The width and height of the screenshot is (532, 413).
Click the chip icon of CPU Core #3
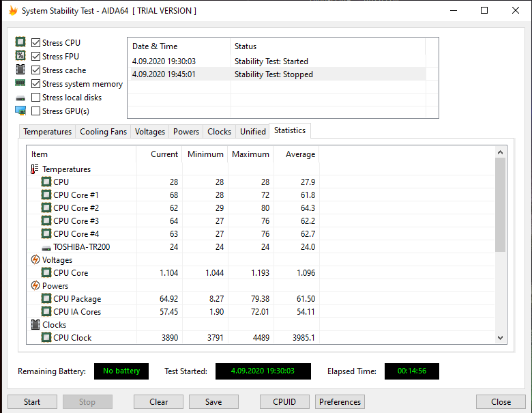pos(46,220)
